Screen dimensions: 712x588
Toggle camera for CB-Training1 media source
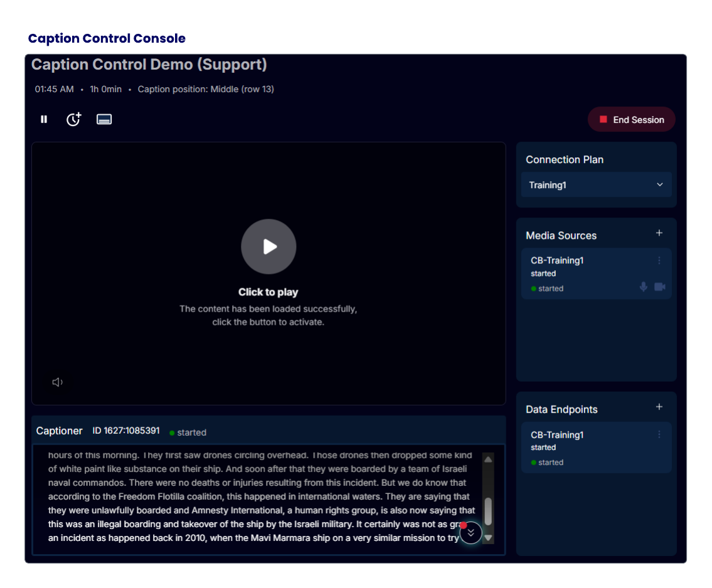[x=660, y=286]
